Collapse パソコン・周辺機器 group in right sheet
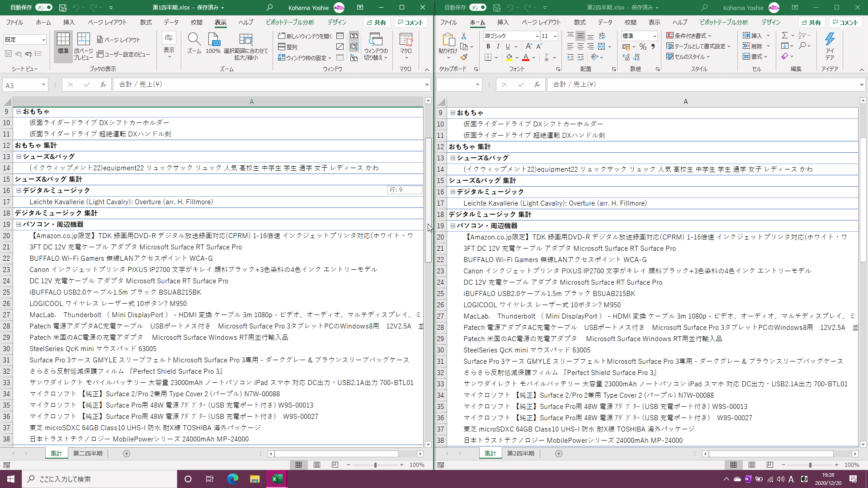This screenshot has height=488, width=868. tap(453, 225)
